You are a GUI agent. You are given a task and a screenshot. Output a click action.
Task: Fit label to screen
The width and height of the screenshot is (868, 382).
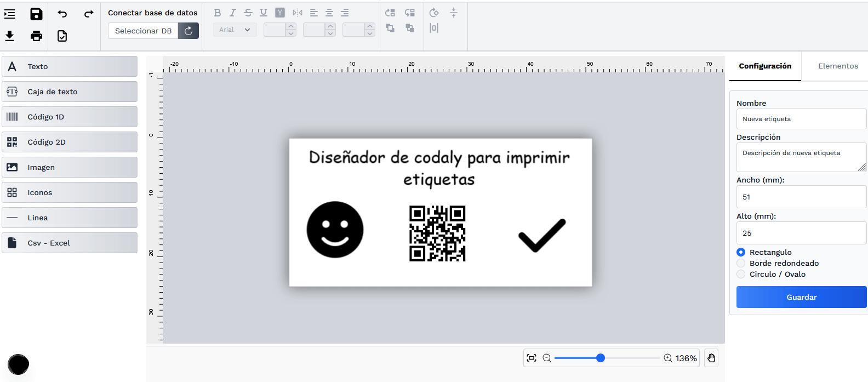532,358
